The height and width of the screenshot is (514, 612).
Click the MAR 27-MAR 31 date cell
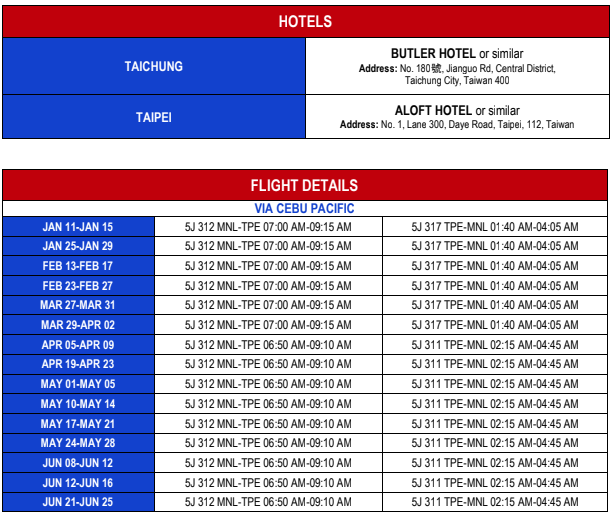[78, 305]
